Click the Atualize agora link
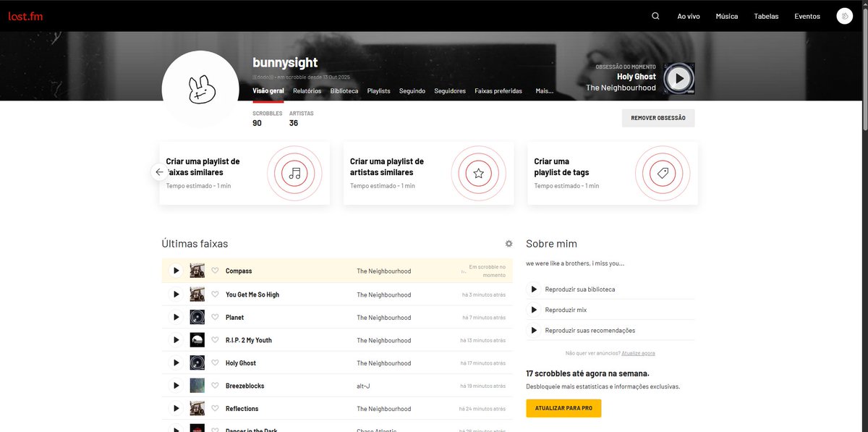This screenshot has height=432, width=868. click(x=638, y=353)
